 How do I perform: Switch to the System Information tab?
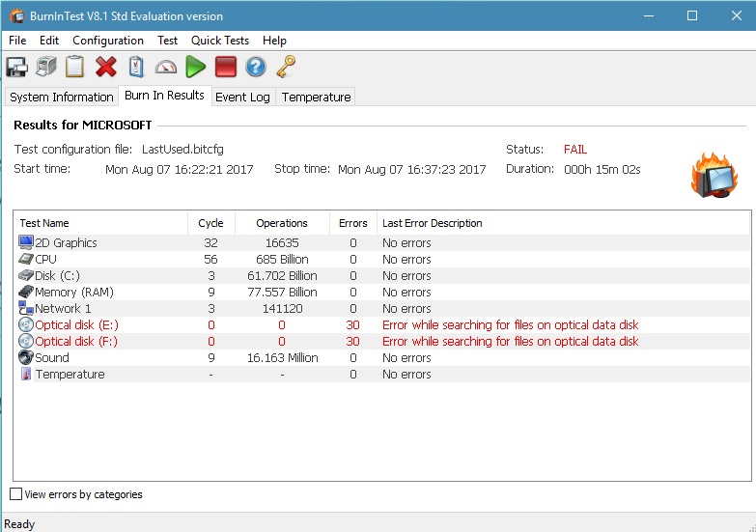click(x=62, y=97)
